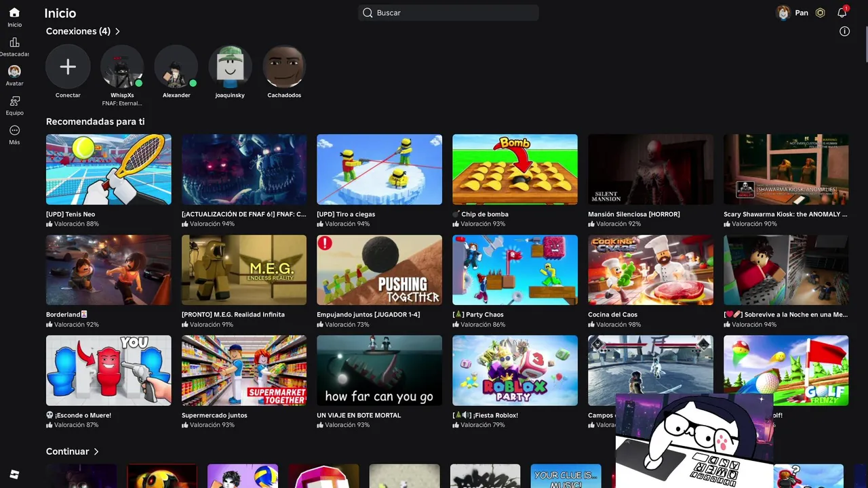868x488 pixels.
Task: Open M.E.G. Endless Reality thumbnail
Action: point(244,270)
